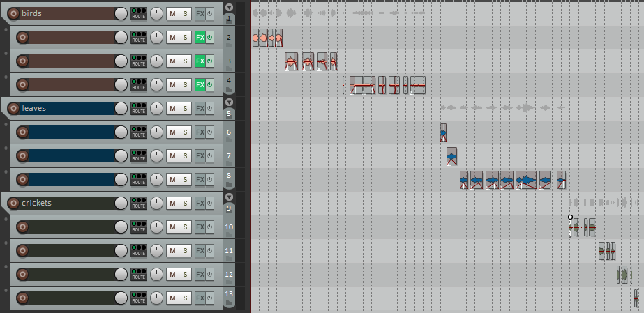
Task: Toggle FX bypass on track 4
Action: pos(209,85)
